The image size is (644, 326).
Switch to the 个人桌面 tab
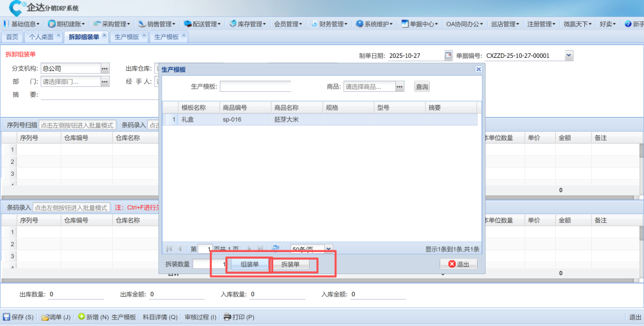coord(41,37)
